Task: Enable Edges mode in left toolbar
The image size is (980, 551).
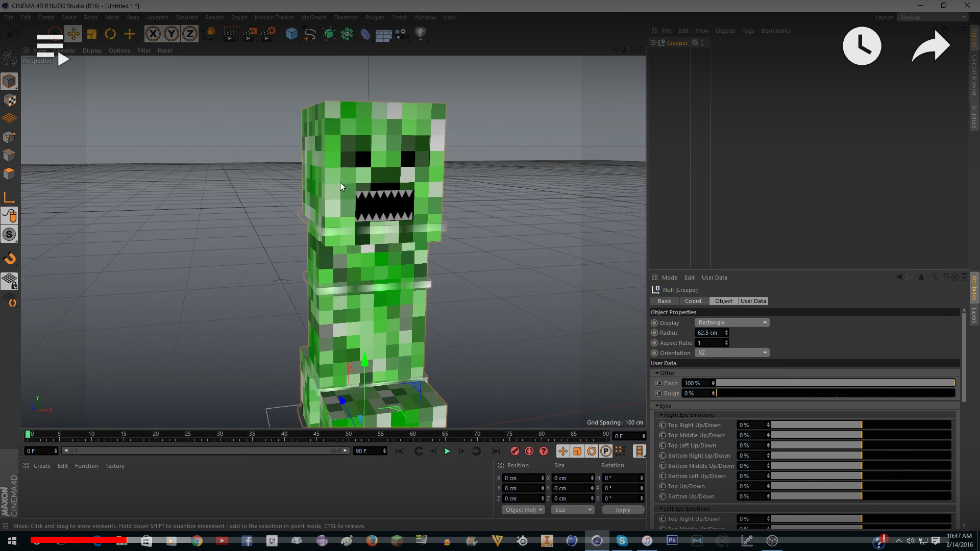Action: click(9, 155)
